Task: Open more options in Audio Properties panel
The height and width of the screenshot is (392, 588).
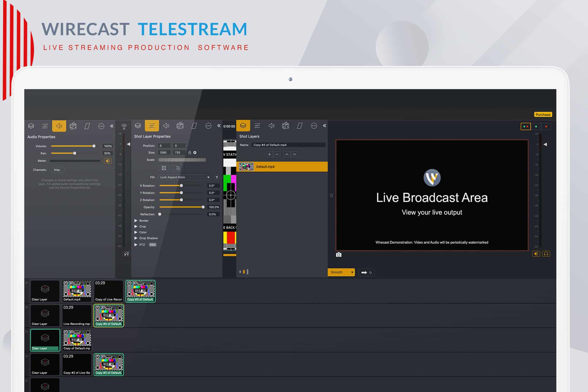Action: pos(101,126)
